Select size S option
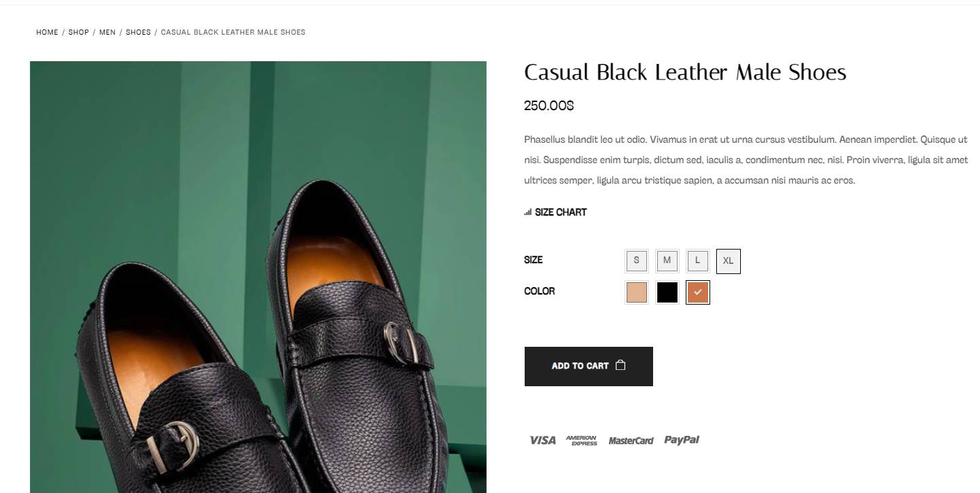 tap(636, 260)
